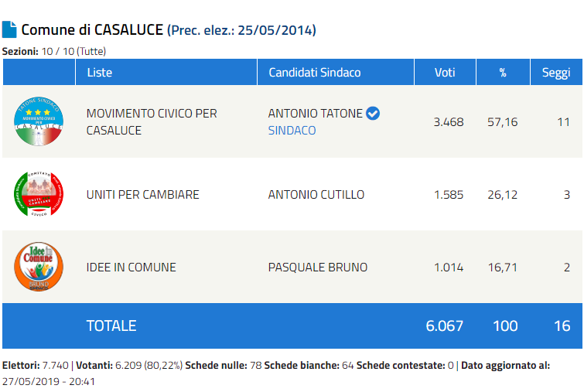The height and width of the screenshot is (392, 584).
Task: Click the document icon beside Comune di CASALUCE
Action: pos(9,29)
